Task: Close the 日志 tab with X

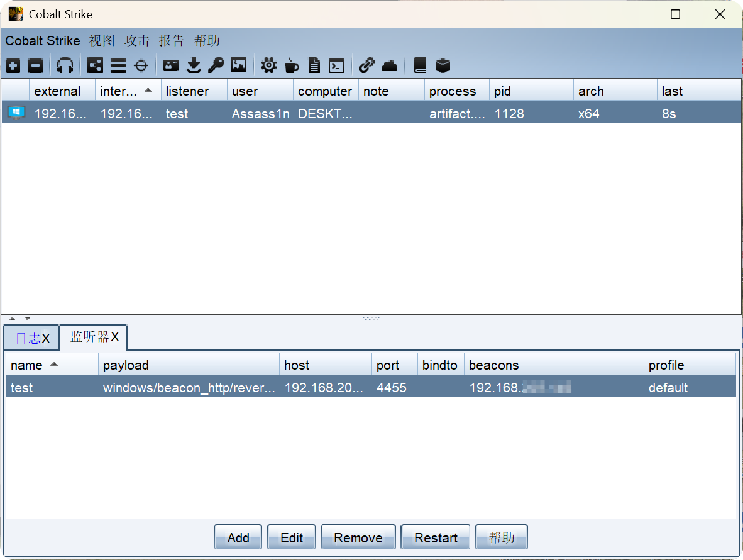Action: click(x=45, y=338)
